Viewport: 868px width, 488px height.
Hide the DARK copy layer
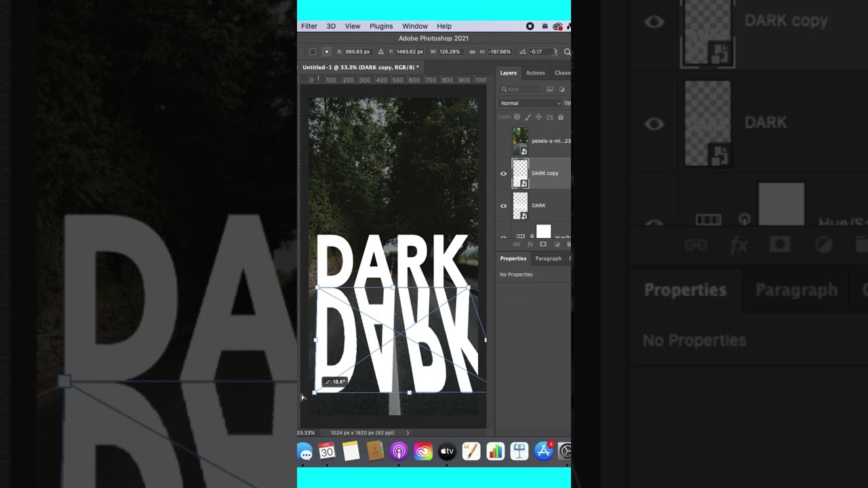[x=503, y=174]
